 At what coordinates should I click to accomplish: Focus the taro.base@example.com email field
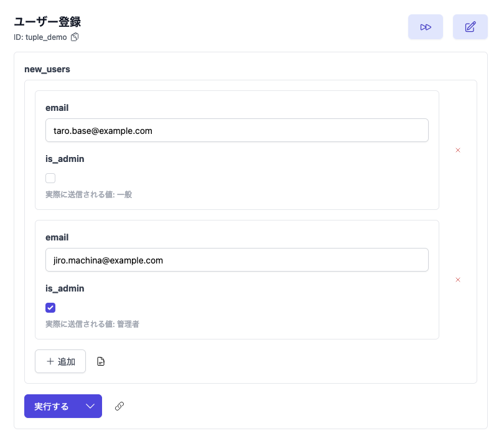pyautogui.click(x=237, y=130)
